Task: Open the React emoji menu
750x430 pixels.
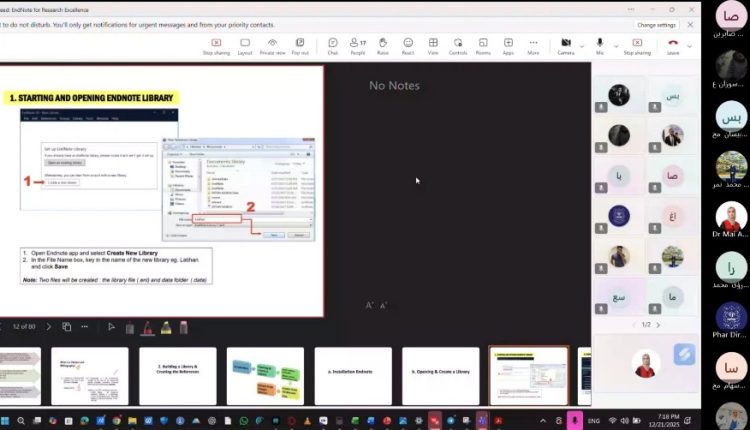Action: tap(408, 45)
